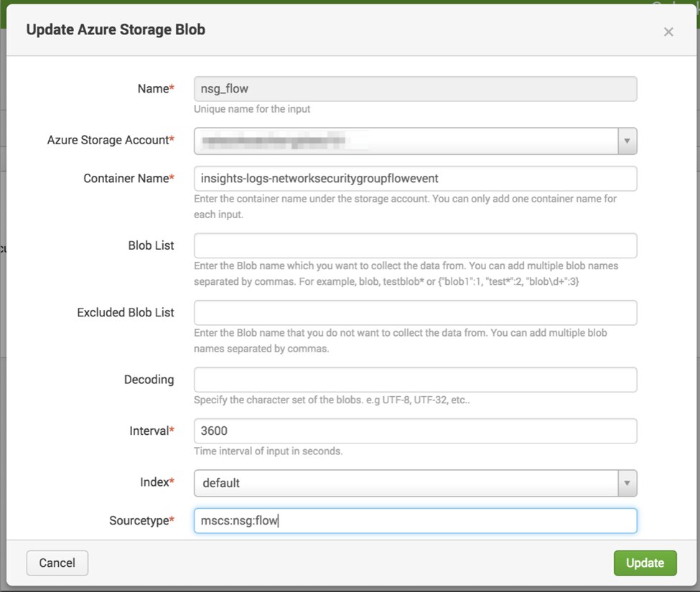
Task: Click the Sourcetype label text
Action: 139,521
